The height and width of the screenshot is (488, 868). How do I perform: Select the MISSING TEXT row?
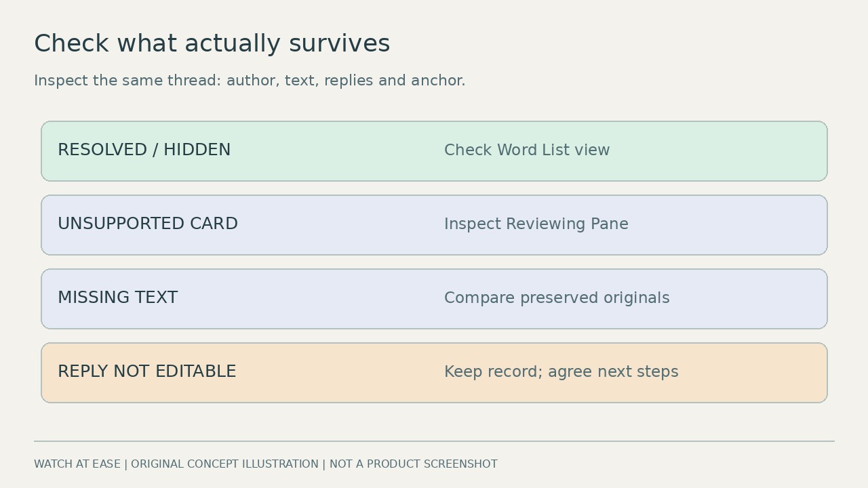pos(434,299)
